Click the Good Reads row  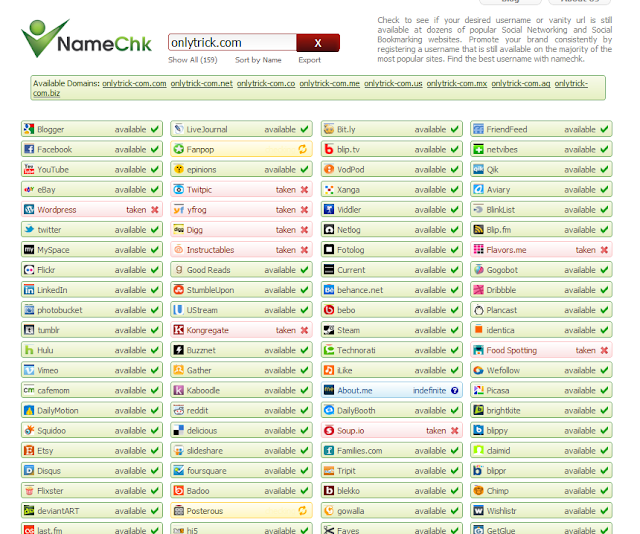click(x=241, y=269)
